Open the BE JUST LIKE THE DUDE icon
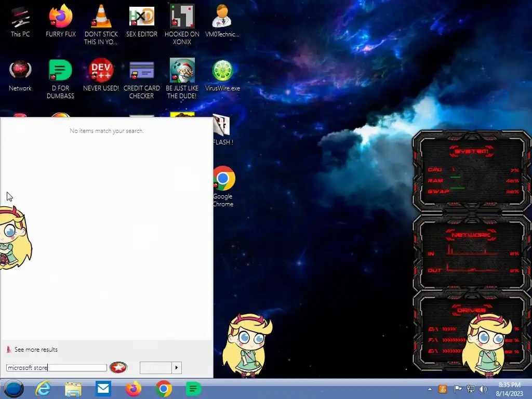 (182, 79)
